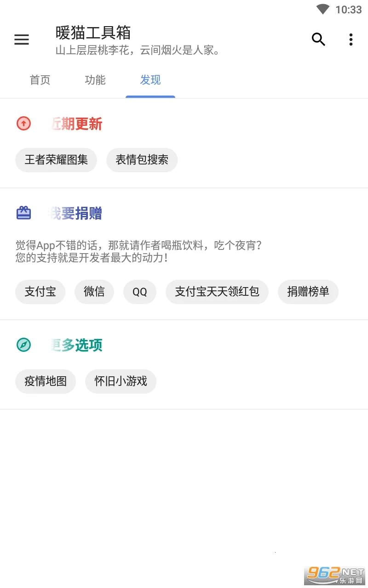
Task: Tap the red recent updates arrow icon
Action: click(23, 124)
